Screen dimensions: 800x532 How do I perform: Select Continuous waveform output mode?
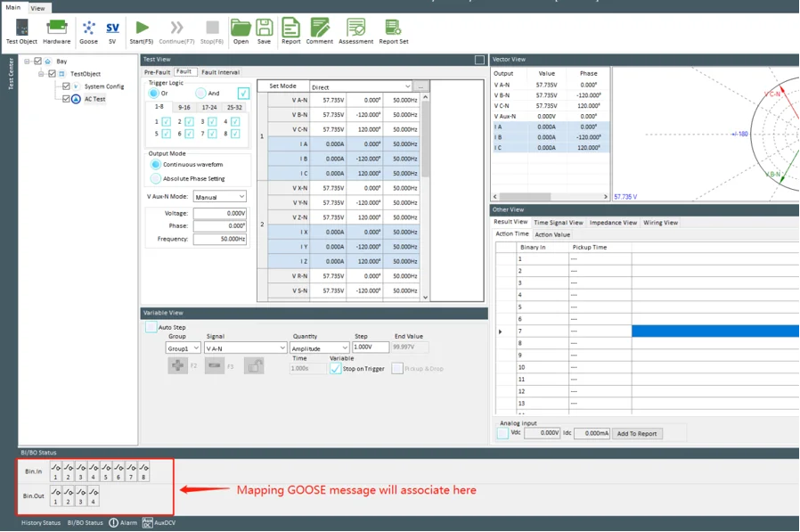156,164
